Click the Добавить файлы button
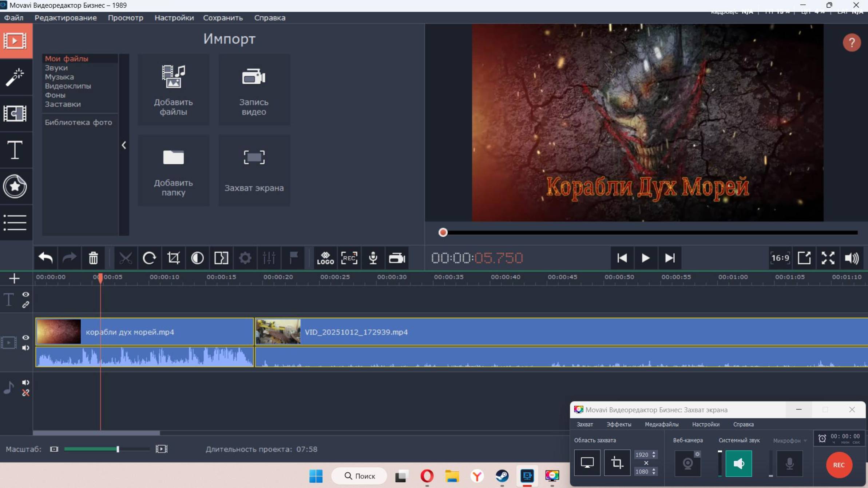868x488 pixels. click(x=173, y=90)
